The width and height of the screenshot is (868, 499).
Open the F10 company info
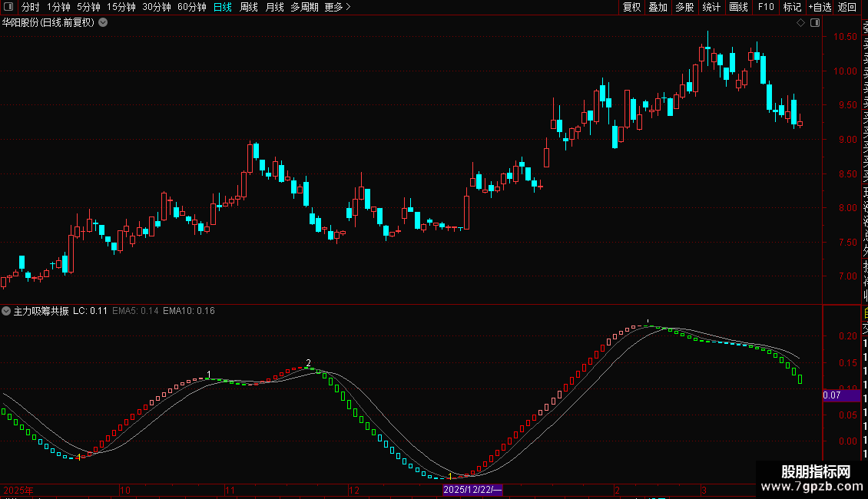(x=766, y=7)
